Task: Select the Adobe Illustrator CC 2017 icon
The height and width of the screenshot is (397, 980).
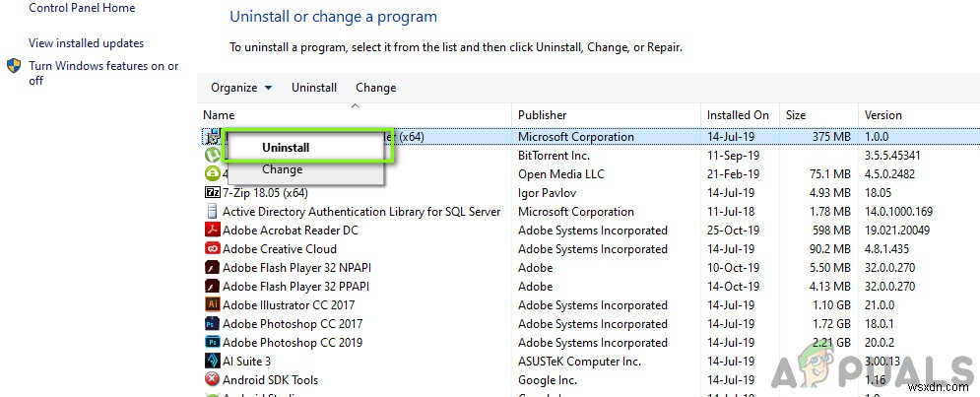Action: [212, 305]
